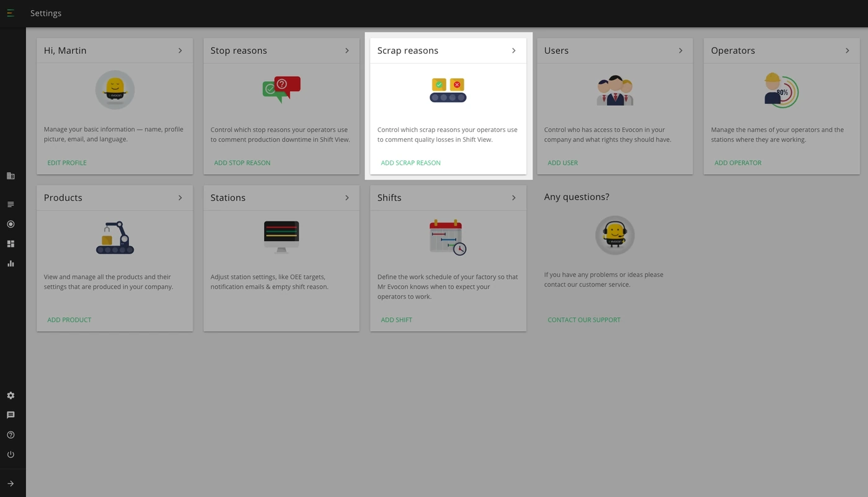Viewport: 868px width, 497px height.
Task: Click the ADD STOP REASON link
Action: [242, 163]
